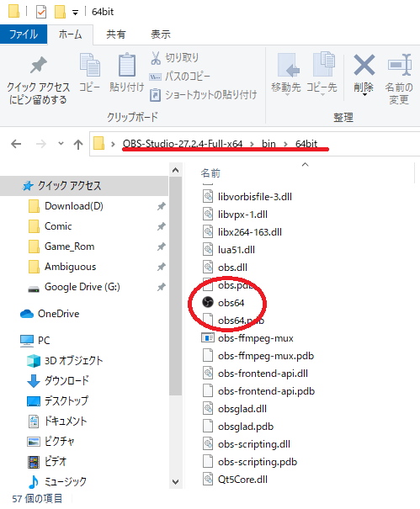Viewport: 420px width, 509px height.
Task: Select the file lua51.dll
Action: click(229, 250)
